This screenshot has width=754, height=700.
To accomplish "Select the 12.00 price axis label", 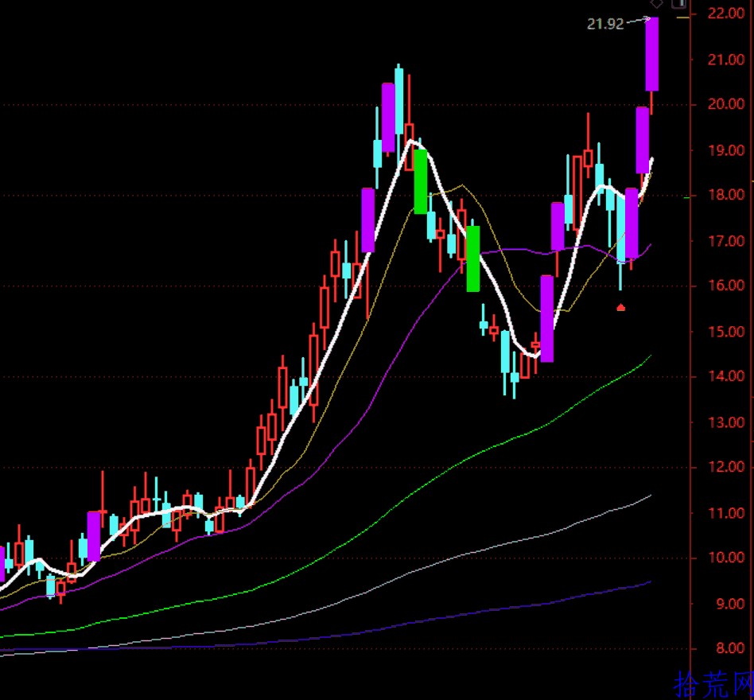I will pos(725,466).
